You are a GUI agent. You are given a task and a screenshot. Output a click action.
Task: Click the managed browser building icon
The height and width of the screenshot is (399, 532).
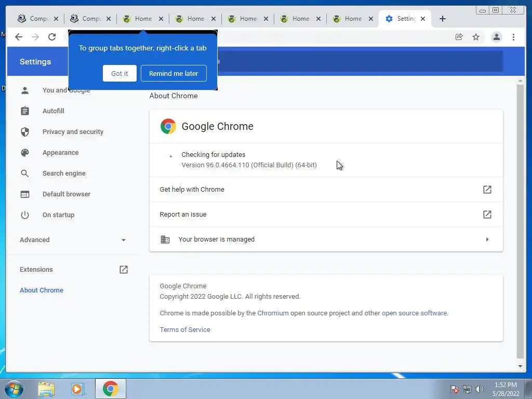click(x=165, y=239)
